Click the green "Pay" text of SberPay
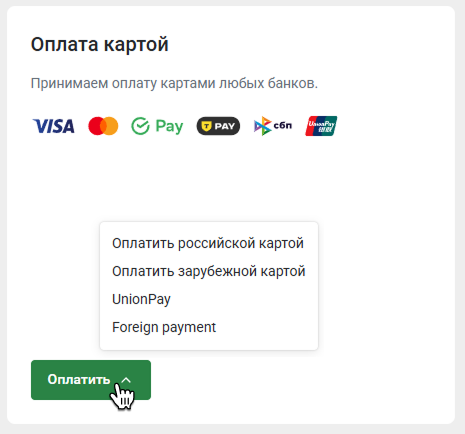 pos(169,127)
